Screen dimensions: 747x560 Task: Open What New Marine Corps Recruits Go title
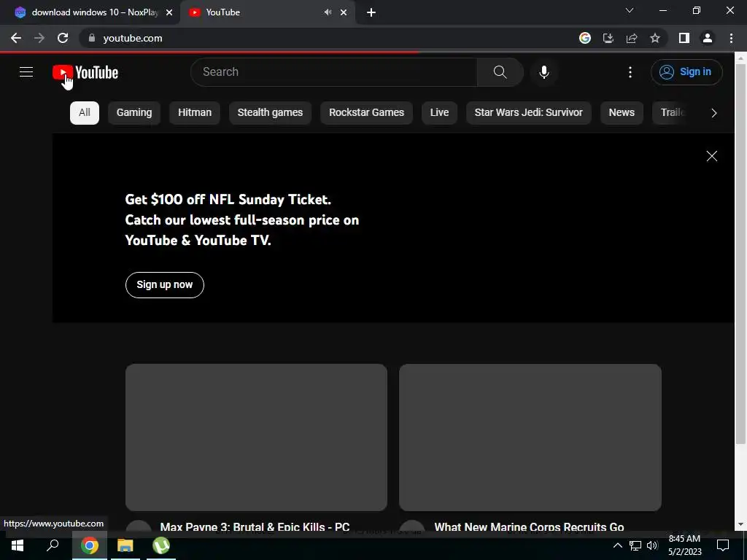(530, 526)
